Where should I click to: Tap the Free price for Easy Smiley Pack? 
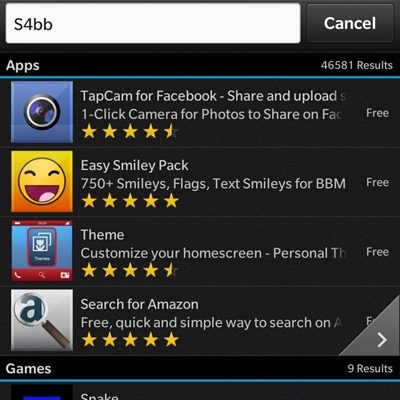377,182
